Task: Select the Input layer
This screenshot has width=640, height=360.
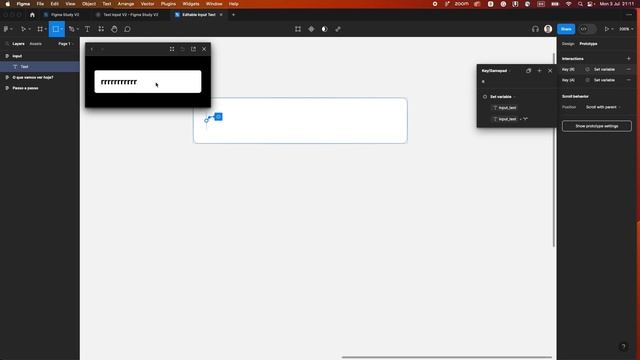Action: [x=40, y=56]
